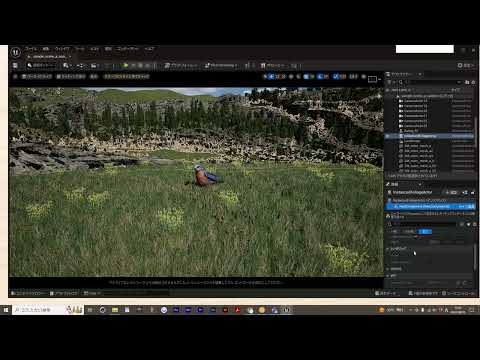Toggle the Details panel lock icon
This screenshot has height=360, width=480.
[472, 193]
